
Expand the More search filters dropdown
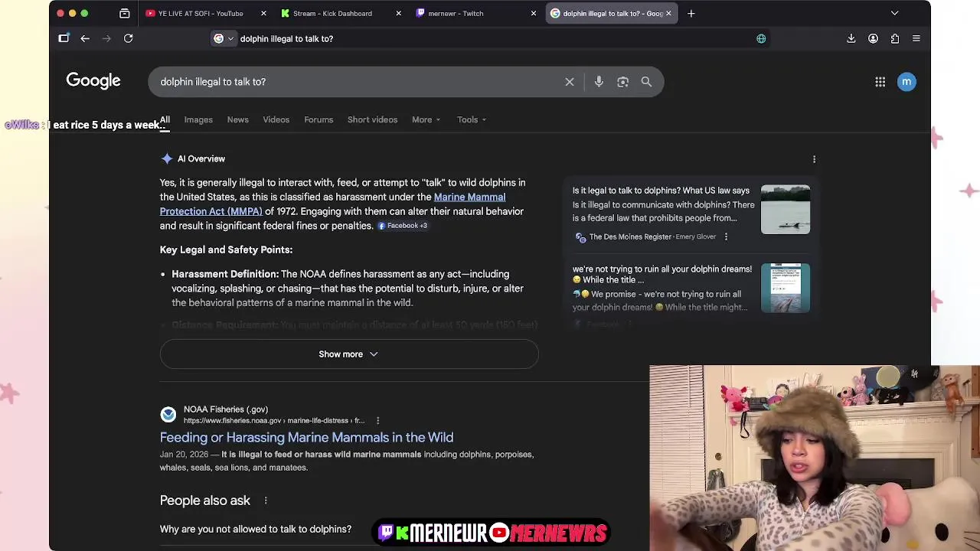[426, 119]
